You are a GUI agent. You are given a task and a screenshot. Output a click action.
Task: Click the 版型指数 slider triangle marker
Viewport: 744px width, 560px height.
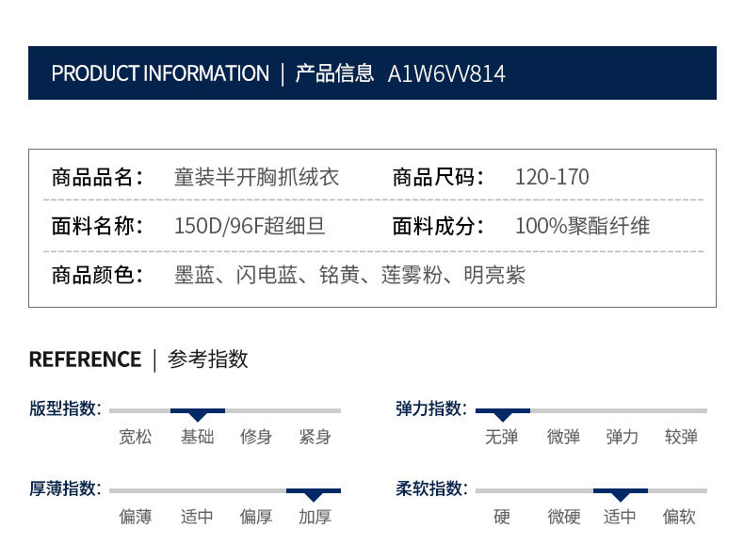coord(198,415)
